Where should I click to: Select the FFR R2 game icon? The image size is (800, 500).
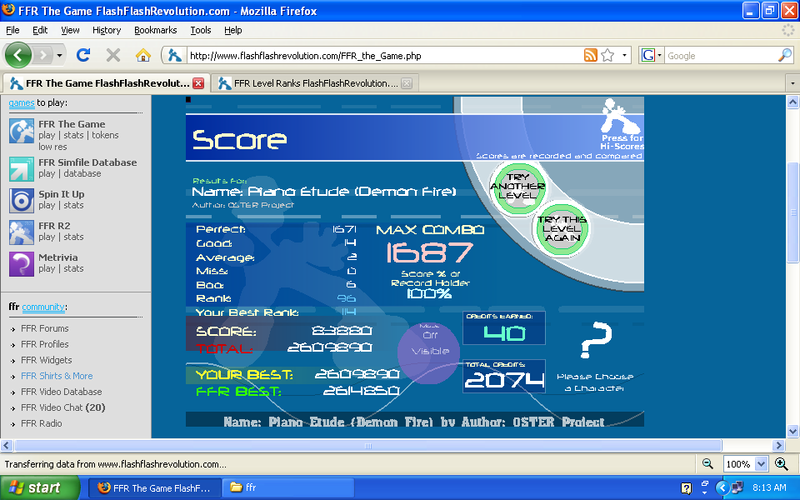tap(22, 231)
